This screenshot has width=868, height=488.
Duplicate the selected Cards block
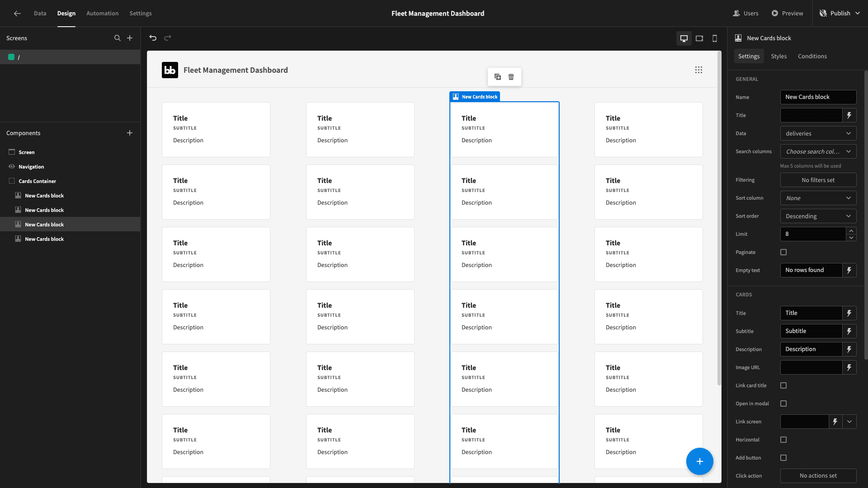click(498, 77)
